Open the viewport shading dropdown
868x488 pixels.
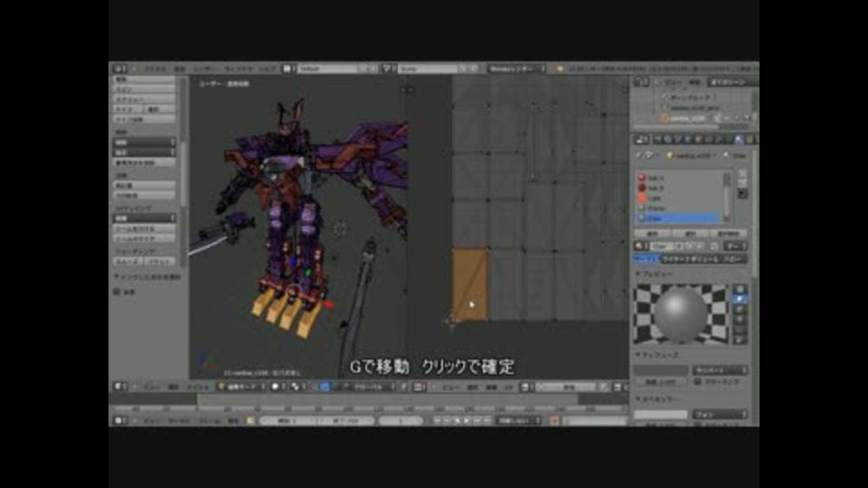click(278, 387)
